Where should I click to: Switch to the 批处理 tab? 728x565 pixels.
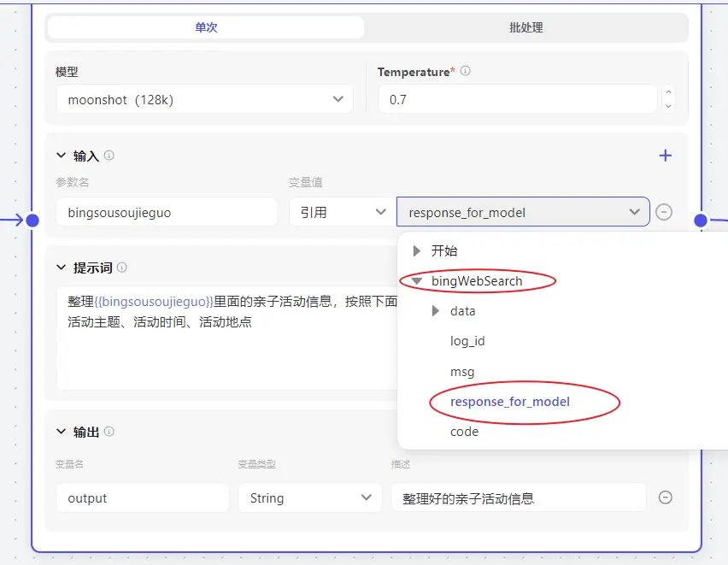[525, 27]
